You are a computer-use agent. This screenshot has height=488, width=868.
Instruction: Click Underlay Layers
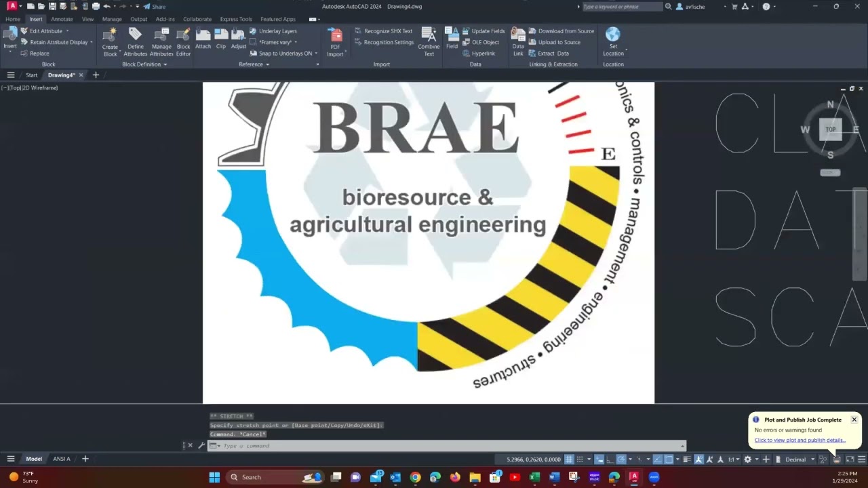pyautogui.click(x=273, y=31)
